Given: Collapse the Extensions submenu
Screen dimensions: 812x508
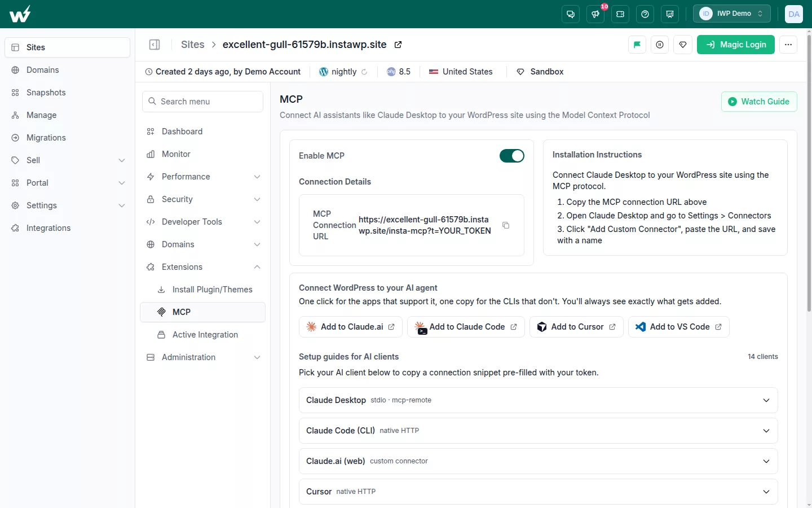Looking at the screenshot, I should tap(203, 267).
